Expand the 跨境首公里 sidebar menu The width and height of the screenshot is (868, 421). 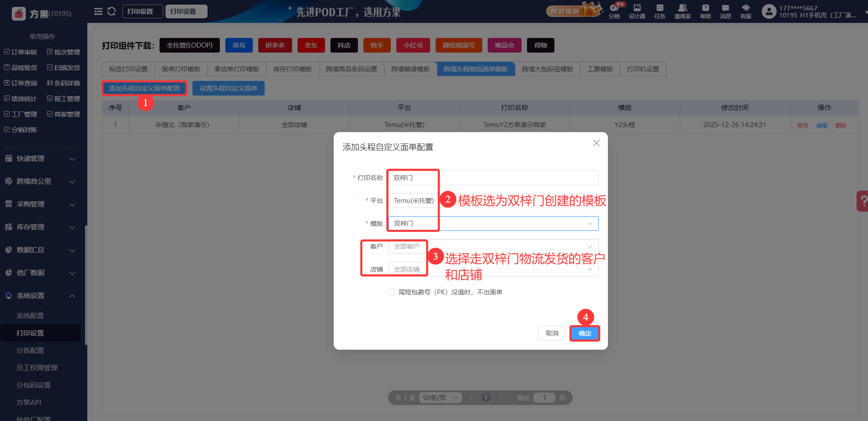pos(40,181)
